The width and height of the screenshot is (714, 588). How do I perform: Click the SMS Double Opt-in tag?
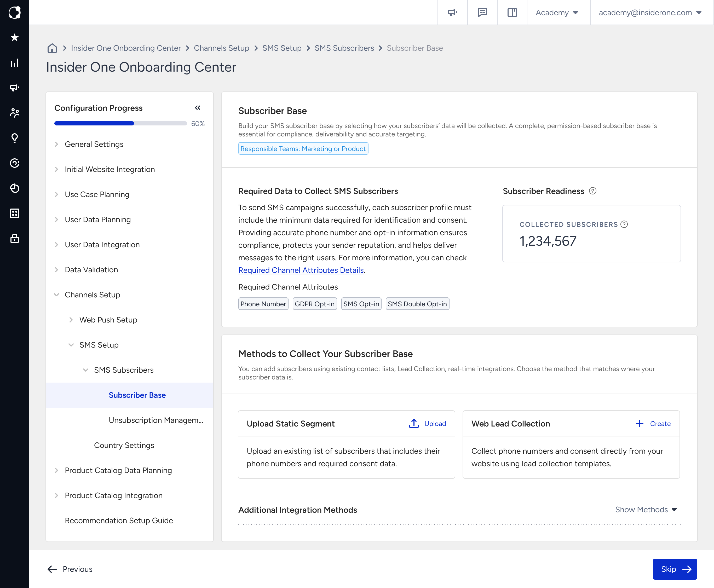417,304
